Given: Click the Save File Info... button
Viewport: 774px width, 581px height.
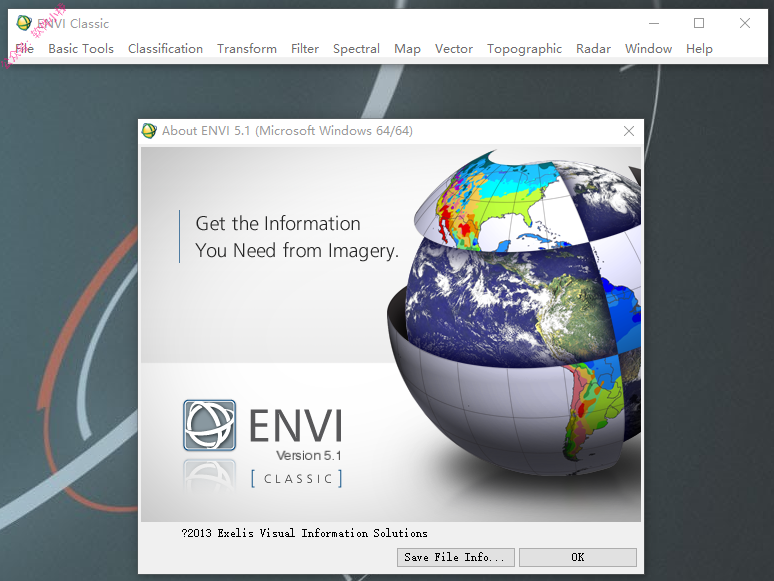Looking at the screenshot, I should tap(456, 557).
